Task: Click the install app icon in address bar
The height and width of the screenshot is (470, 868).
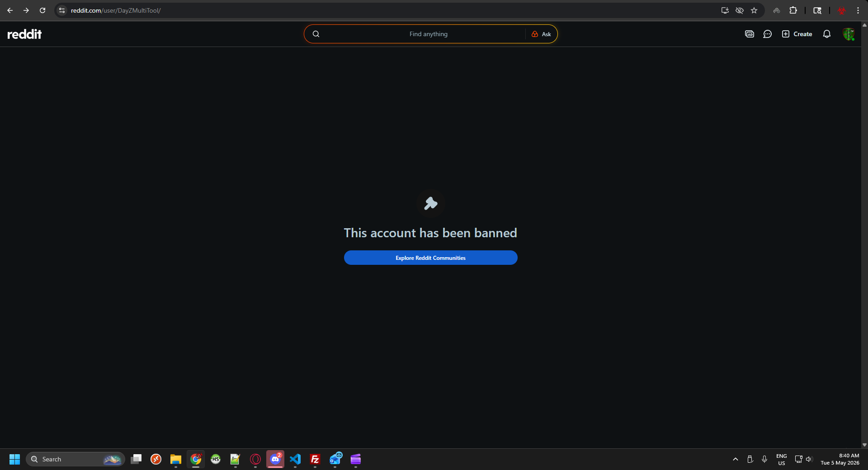Action: click(x=725, y=10)
